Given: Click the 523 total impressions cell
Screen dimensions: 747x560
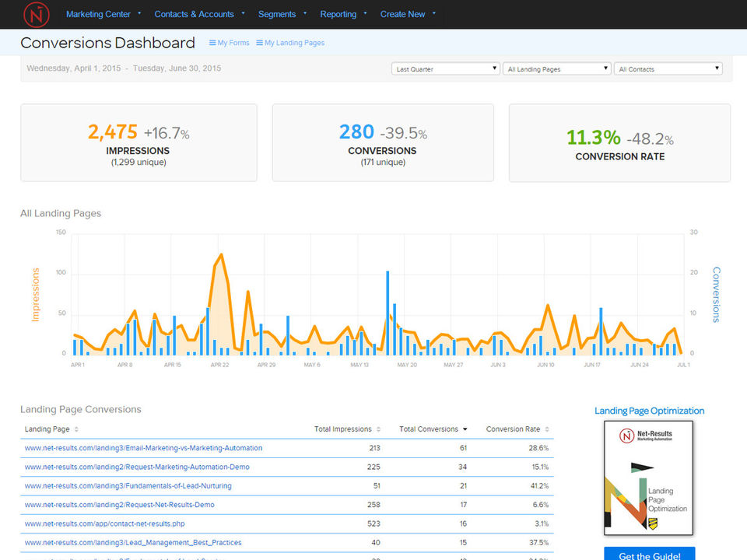Looking at the screenshot, I should pyautogui.click(x=373, y=523).
